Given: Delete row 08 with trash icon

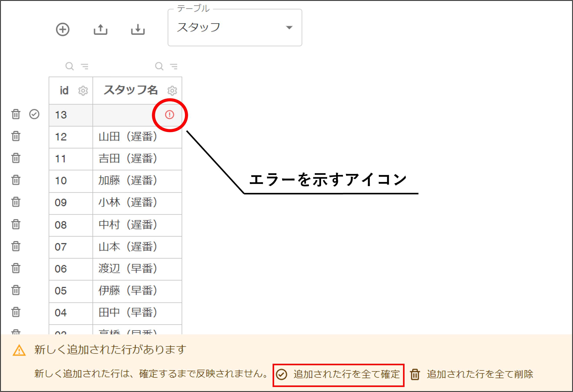Looking at the screenshot, I should (x=16, y=224).
